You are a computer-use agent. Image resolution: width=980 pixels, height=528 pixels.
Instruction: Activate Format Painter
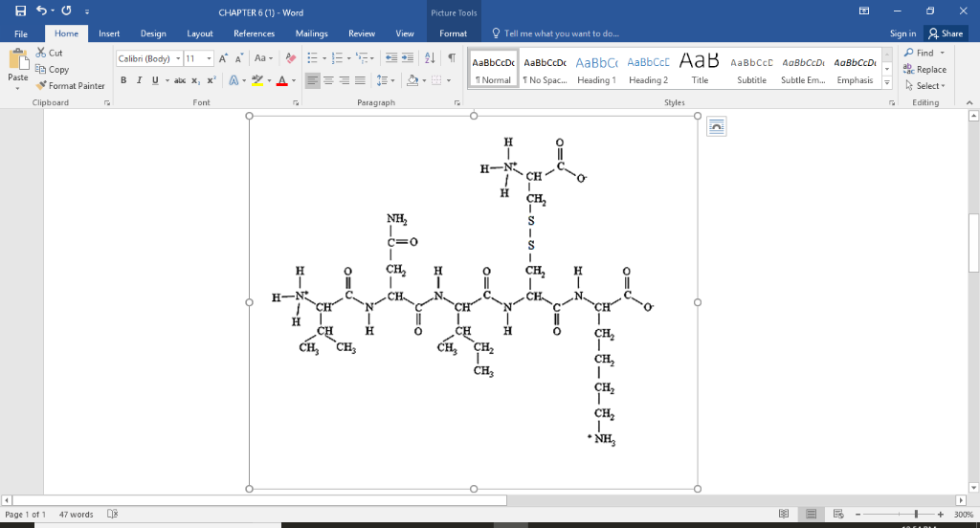coord(70,85)
